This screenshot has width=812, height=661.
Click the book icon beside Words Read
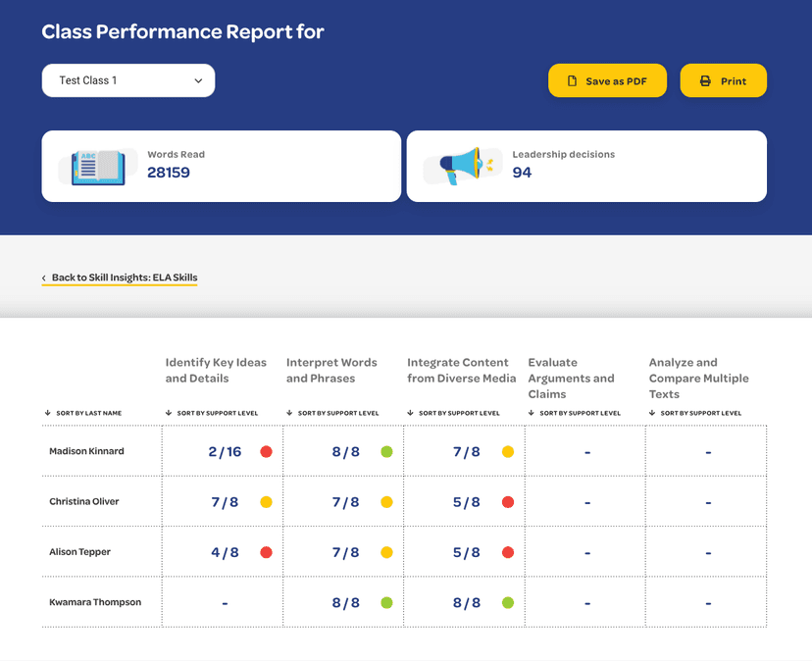98,167
